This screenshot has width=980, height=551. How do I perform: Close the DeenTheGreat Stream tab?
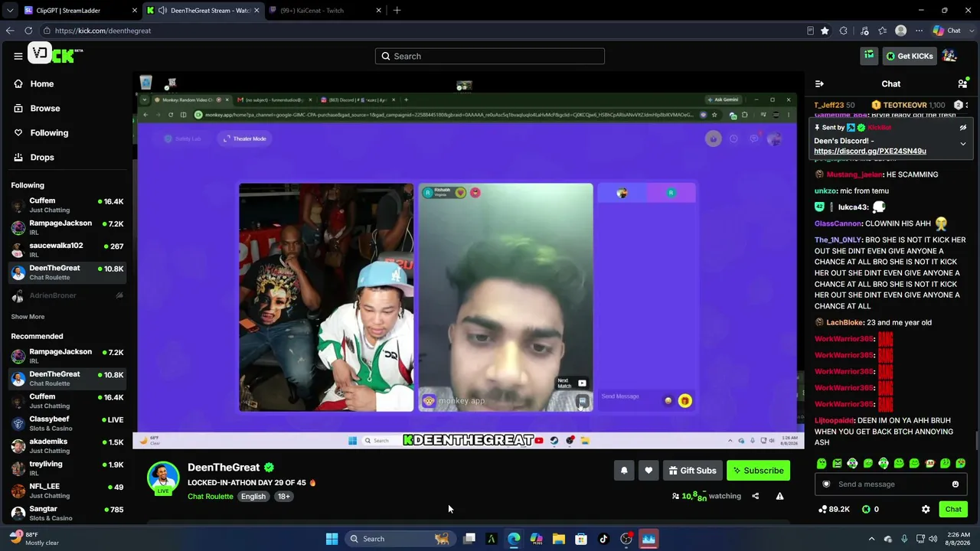tap(256, 11)
